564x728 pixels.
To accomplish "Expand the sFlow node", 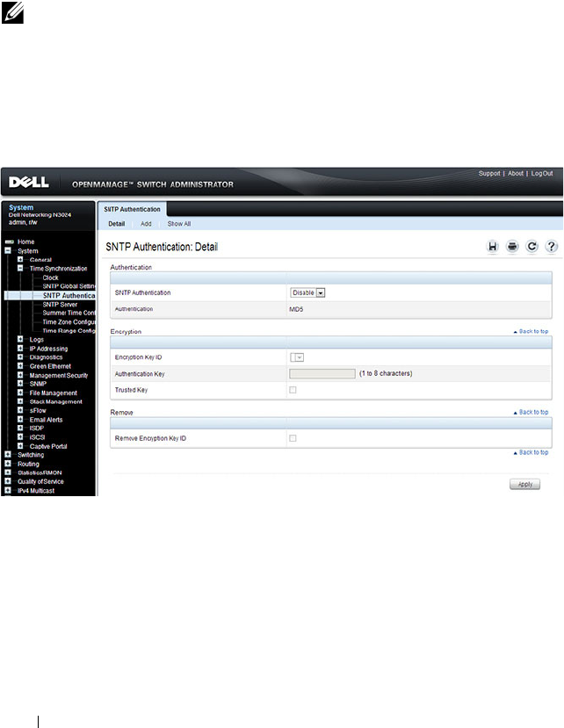I will tap(20, 410).
